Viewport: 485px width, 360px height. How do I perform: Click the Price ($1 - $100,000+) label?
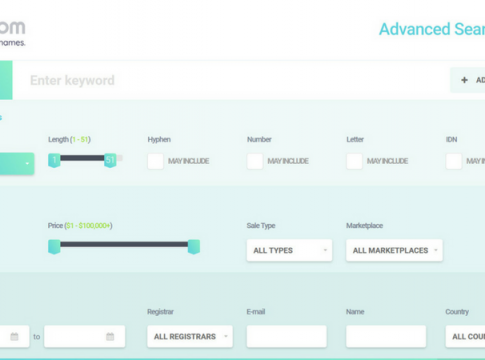click(80, 226)
